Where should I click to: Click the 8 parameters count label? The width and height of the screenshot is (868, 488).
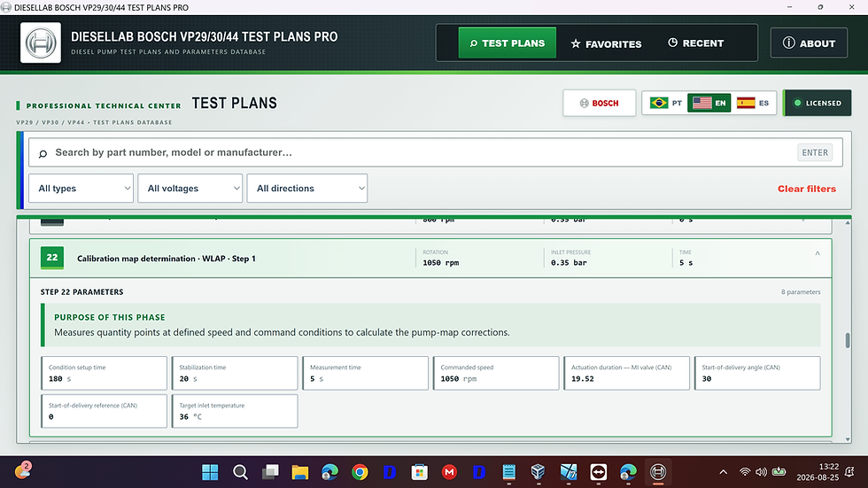pyautogui.click(x=801, y=292)
